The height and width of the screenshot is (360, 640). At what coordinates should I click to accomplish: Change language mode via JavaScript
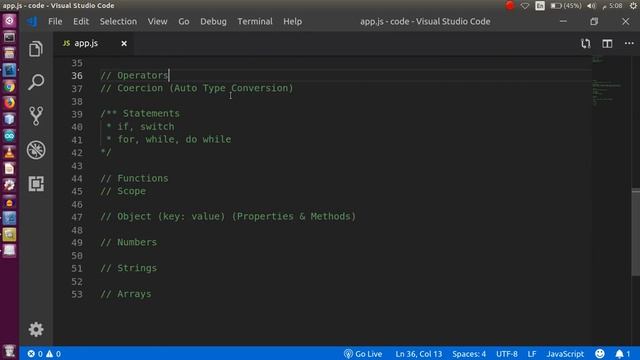click(x=565, y=354)
